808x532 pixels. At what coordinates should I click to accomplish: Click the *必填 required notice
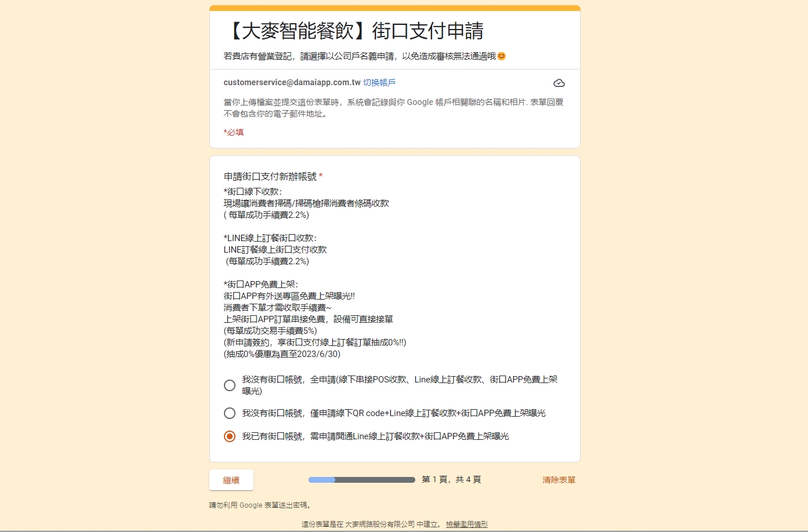pos(234,132)
